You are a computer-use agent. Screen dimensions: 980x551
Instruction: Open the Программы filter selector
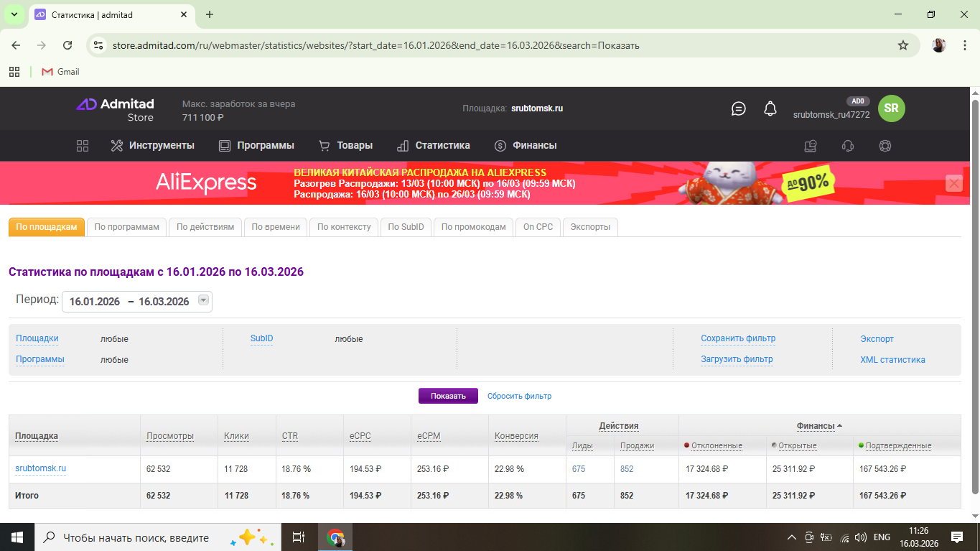pyautogui.click(x=40, y=359)
